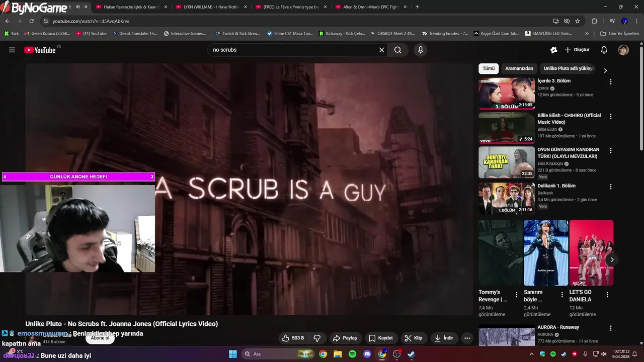This screenshot has width=644, height=362.
Task: Open İçerde 3. Bölüm thumbnail
Action: point(507,94)
